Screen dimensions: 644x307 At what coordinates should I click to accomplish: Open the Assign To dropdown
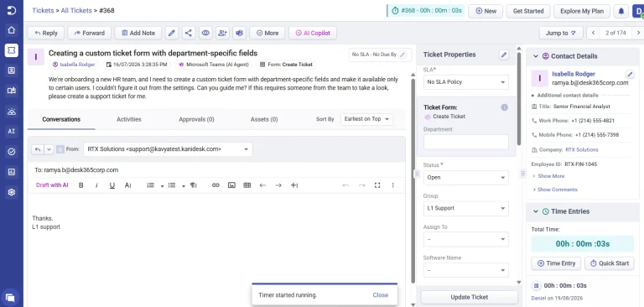pos(466,239)
